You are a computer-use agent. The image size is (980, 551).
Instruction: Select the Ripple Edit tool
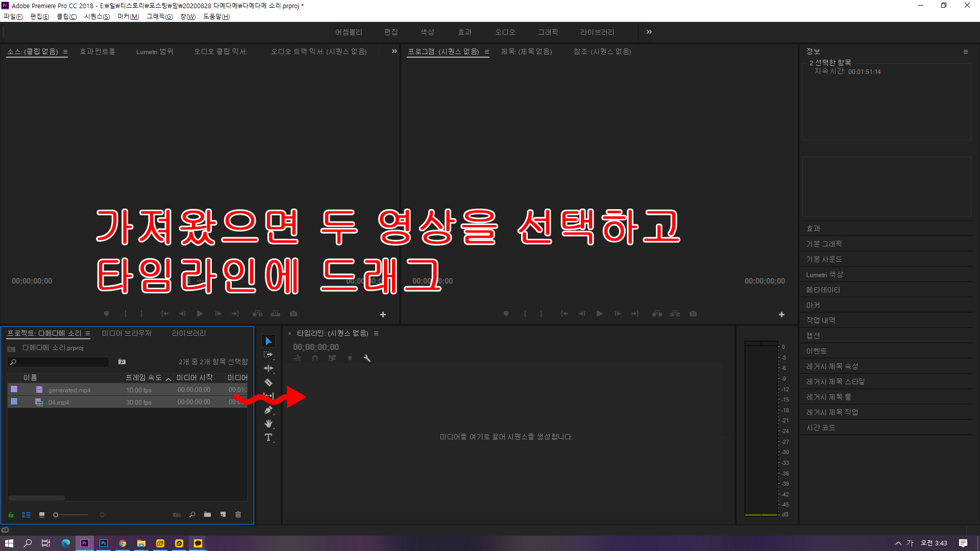268,368
